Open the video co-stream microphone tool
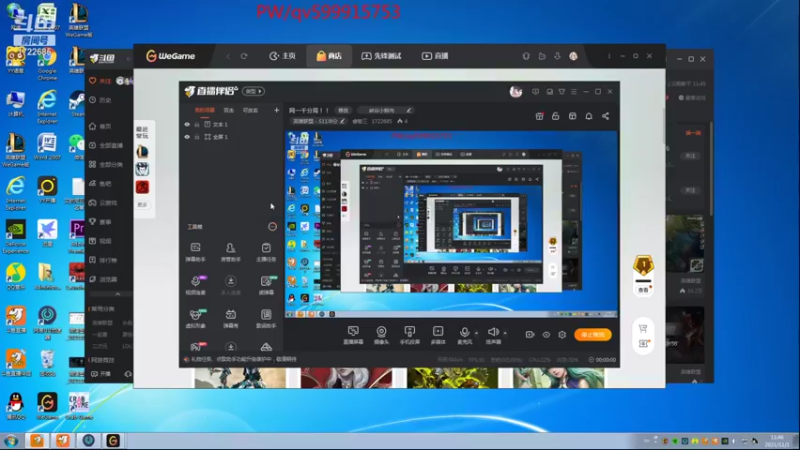 tap(195, 285)
